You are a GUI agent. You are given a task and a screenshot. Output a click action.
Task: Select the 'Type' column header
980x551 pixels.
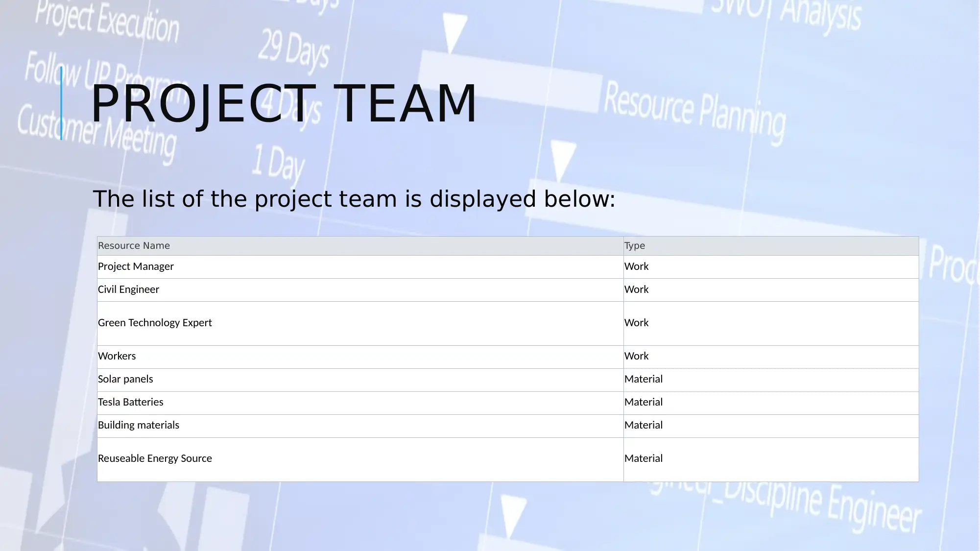[771, 246]
